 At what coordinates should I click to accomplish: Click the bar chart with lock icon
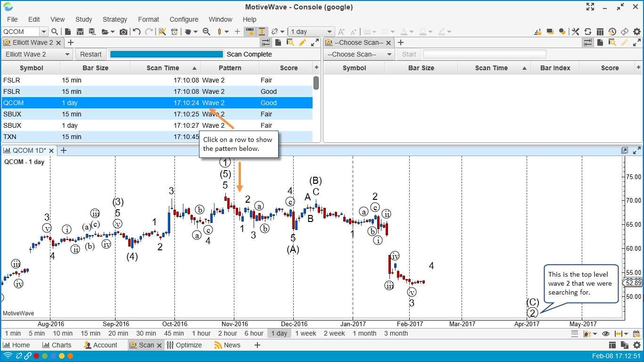537,32
